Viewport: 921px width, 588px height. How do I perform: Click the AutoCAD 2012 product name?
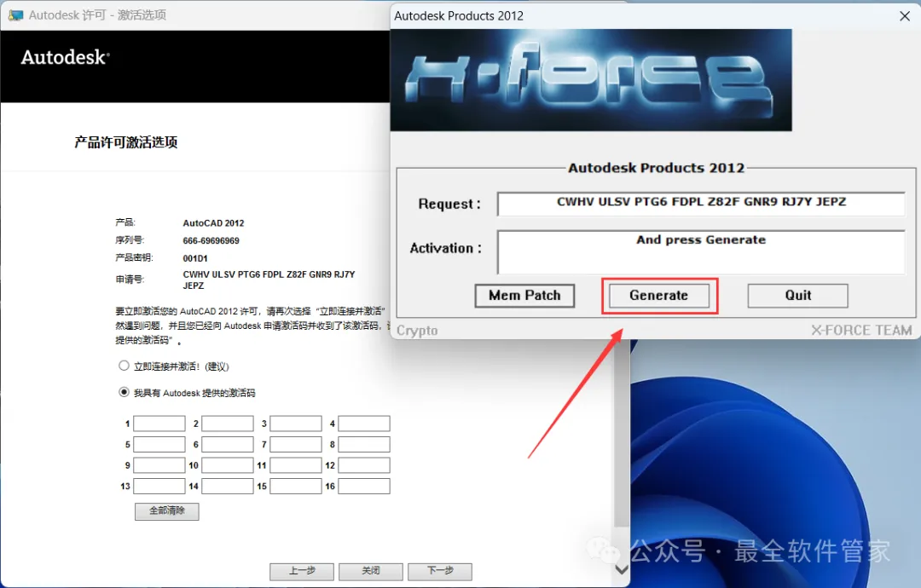[x=213, y=223]
